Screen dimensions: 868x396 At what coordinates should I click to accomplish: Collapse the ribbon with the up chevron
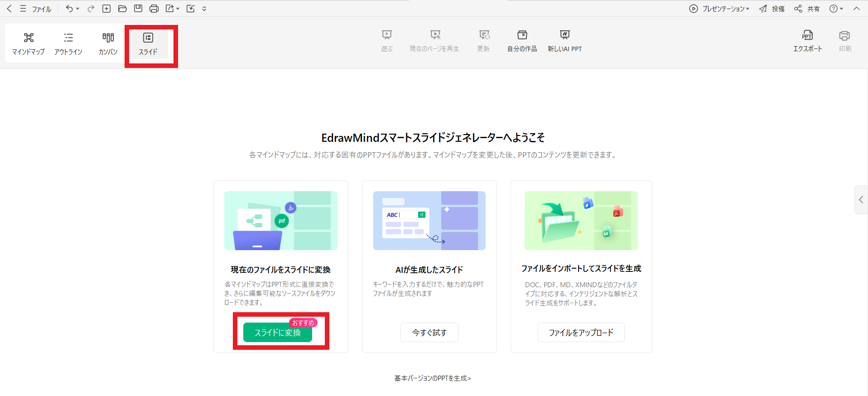click(856, 9)
